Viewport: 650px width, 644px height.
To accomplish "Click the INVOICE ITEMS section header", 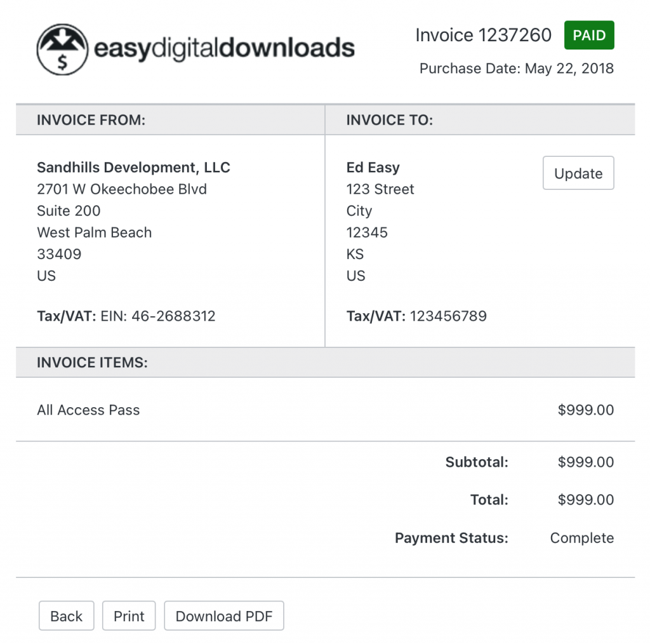I will tap(92, 363).
